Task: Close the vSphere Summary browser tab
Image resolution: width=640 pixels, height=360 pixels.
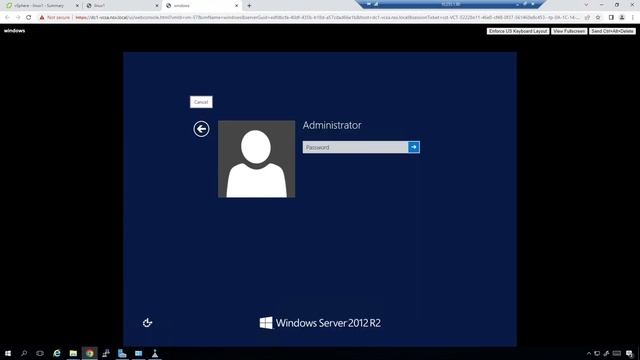Action: click(77, 6)
